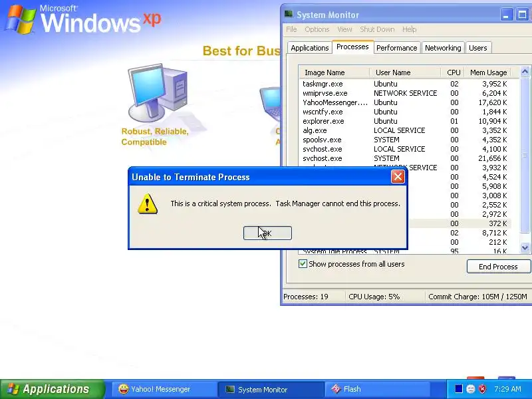
Task: Switch to the Applications tab
Action: (309, 48)
